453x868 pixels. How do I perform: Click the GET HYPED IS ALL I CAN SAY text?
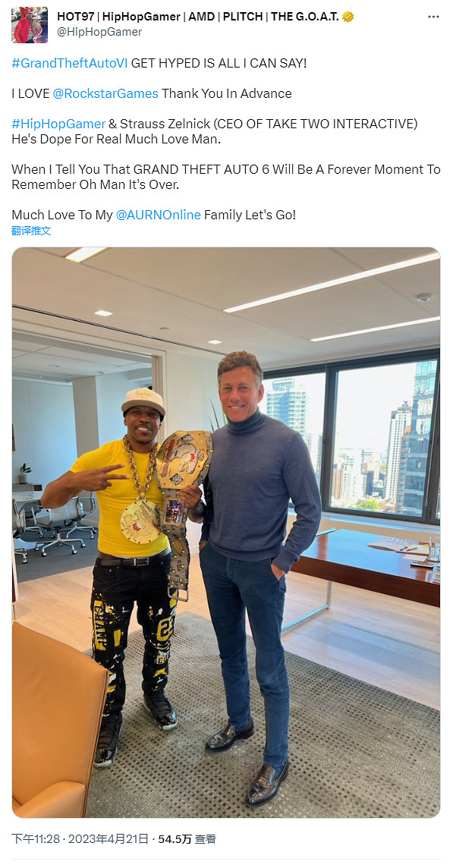(219, 63)
